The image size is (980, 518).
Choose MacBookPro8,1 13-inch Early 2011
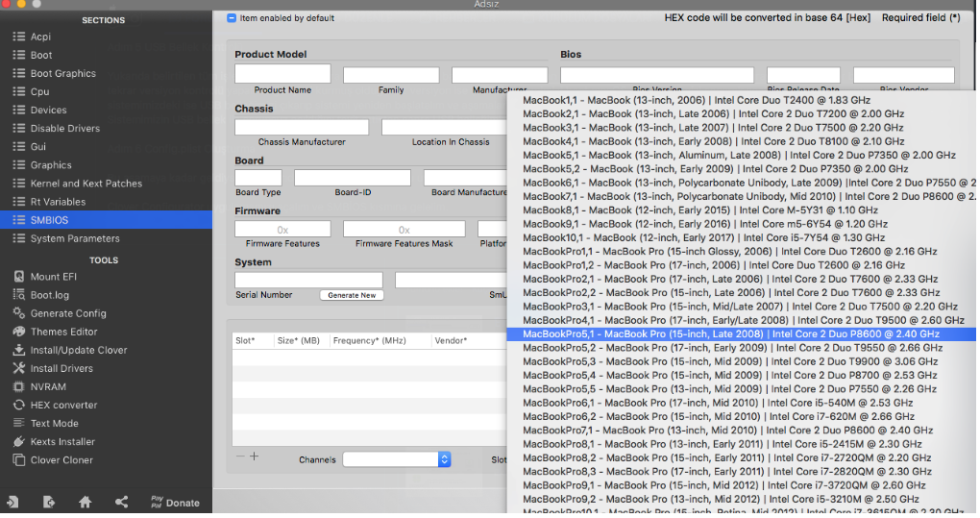click(x=742, y=444)
